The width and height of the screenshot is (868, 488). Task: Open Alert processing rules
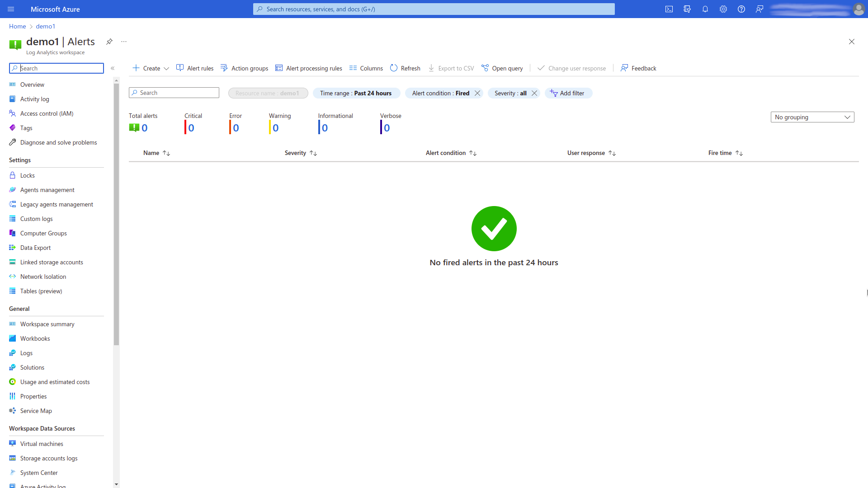coord(309,68)
